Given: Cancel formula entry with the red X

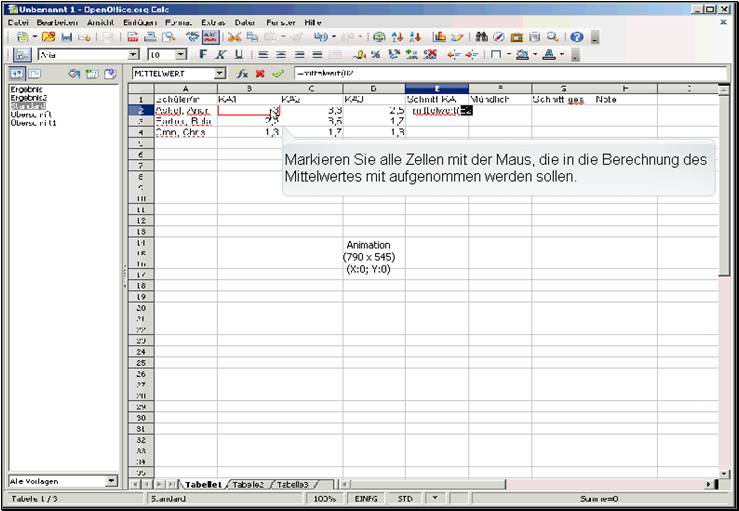Looking at the screenshot, I should point(259,74).
